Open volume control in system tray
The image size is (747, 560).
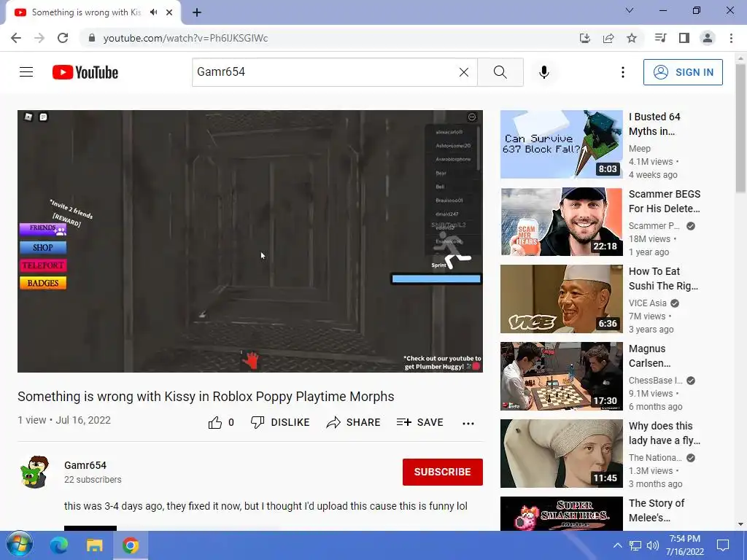[653, 545]
